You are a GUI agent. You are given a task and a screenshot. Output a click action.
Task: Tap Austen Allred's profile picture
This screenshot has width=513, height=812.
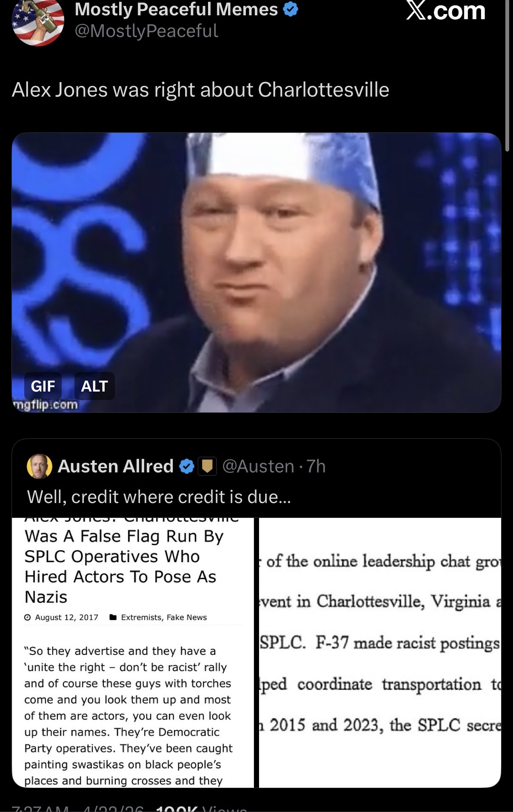pos(40,466)
